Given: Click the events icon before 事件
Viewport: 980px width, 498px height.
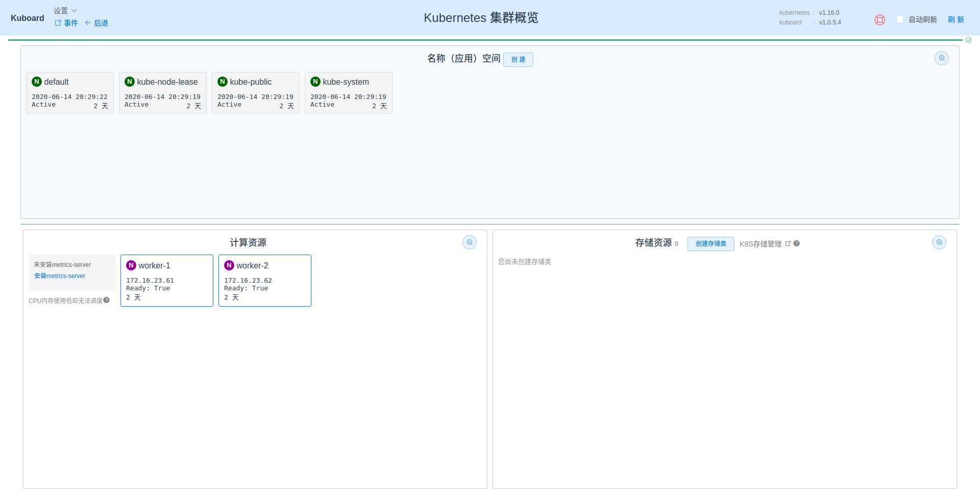Looking at the screenshot, I should tap(58, 23).
